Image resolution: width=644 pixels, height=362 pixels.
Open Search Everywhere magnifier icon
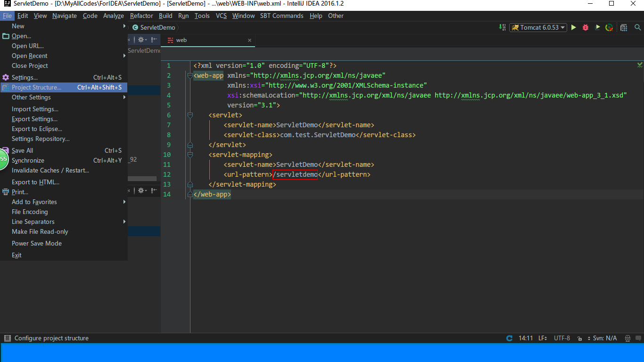(x=638, y=27)
